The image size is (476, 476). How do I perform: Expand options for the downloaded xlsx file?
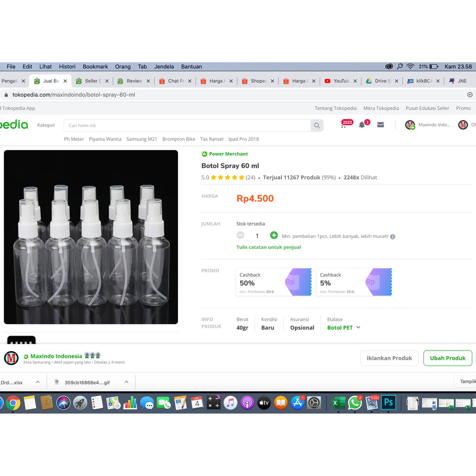coord(38,382)
